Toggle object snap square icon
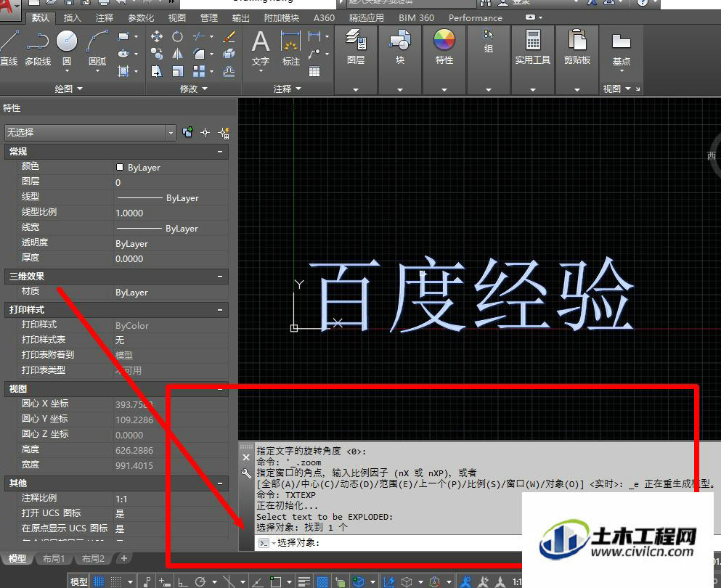The image size is (721, 588). coord(275,581)
